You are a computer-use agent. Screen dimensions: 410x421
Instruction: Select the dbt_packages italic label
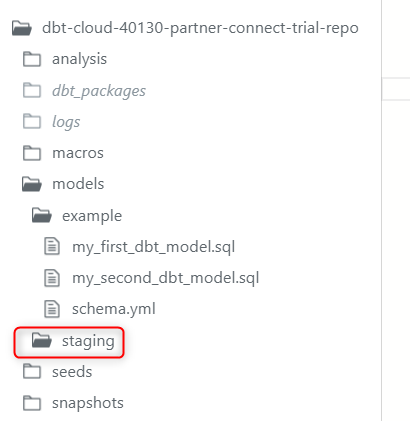point(99,91)
